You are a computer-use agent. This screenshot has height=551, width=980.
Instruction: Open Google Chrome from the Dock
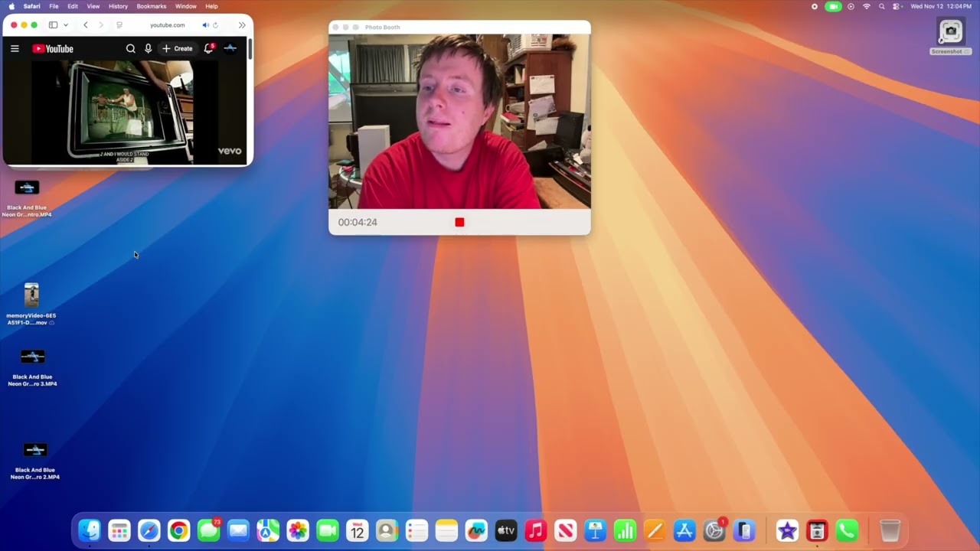[x=178, y=530]
